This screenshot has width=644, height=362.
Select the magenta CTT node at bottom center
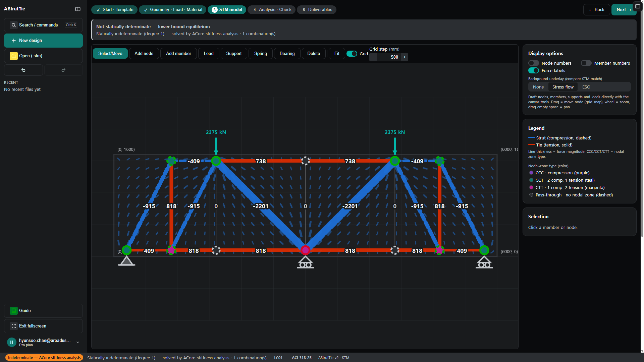(305, 250)
